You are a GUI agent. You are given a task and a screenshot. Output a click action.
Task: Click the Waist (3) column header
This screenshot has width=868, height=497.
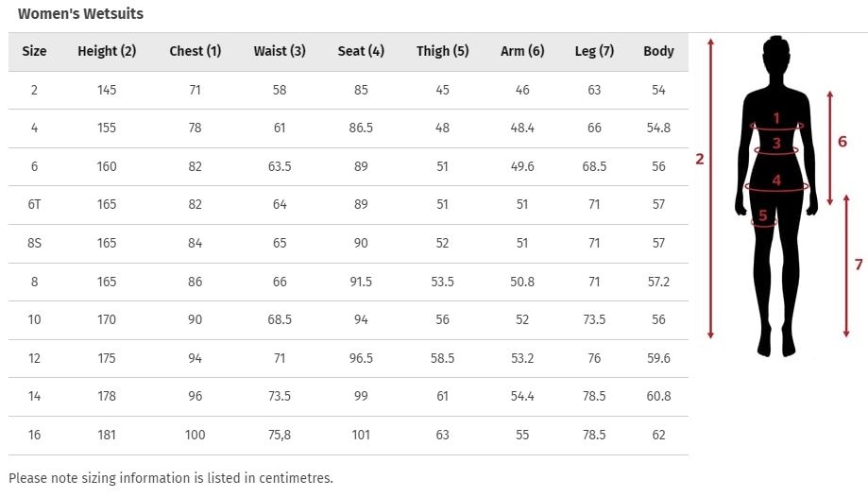point(280,51)
